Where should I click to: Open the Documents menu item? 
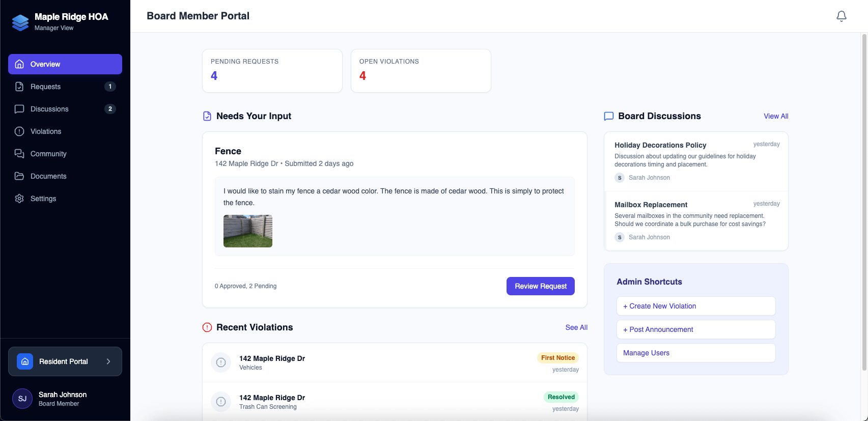pos(65,176)
